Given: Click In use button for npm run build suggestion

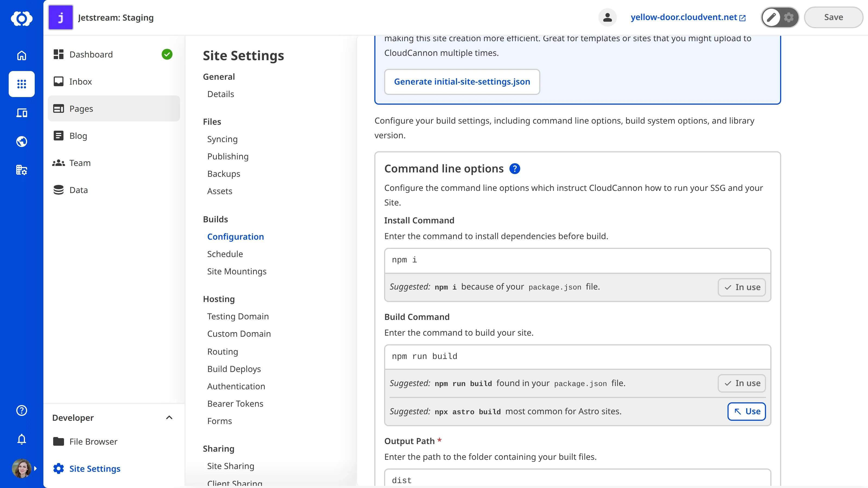Looking at the screenshot, I should [x=742, y=383].
